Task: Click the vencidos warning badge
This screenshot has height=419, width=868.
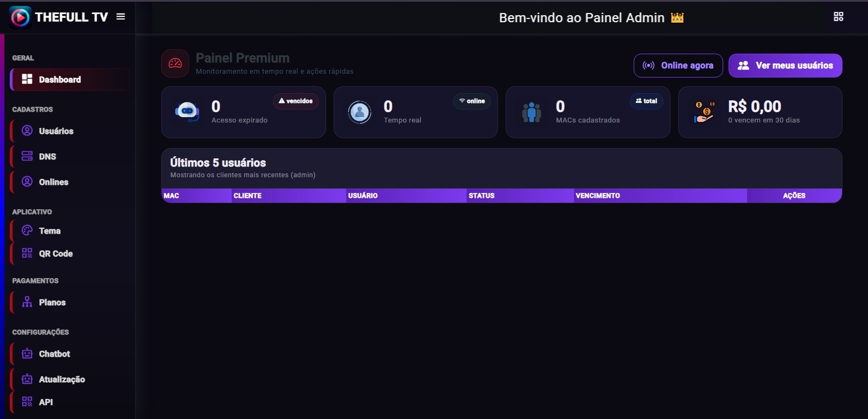Action: (x=296, y=101)
